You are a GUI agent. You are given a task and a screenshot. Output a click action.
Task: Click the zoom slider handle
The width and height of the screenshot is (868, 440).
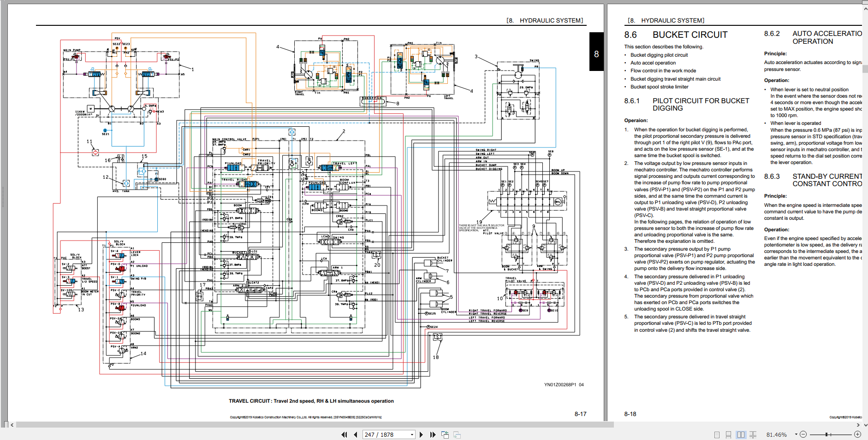827,434
